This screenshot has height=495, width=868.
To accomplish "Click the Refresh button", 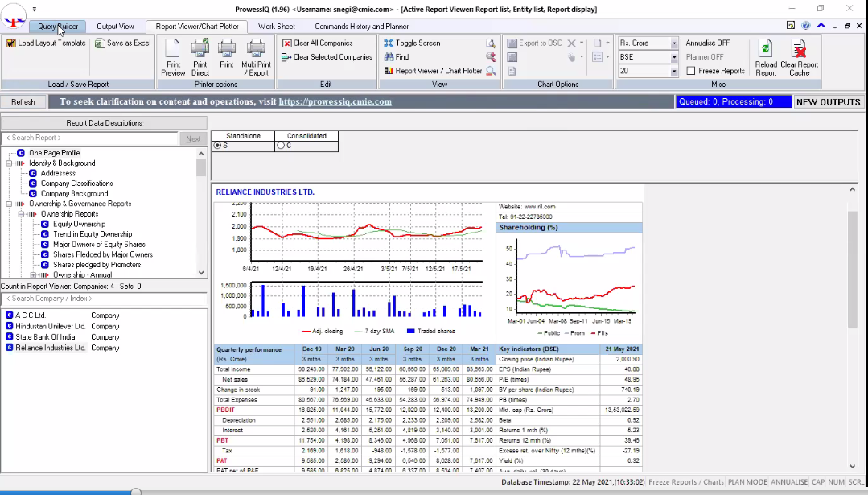I will pos(23,102).
